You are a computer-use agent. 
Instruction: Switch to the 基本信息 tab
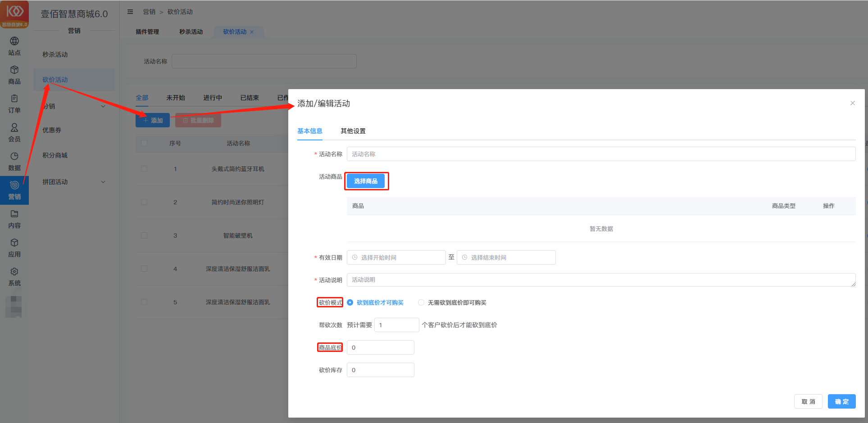point(310,131)
